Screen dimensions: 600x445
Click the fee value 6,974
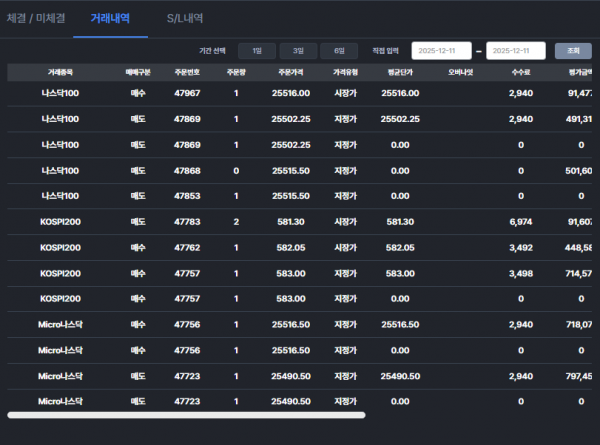[521, 222]
